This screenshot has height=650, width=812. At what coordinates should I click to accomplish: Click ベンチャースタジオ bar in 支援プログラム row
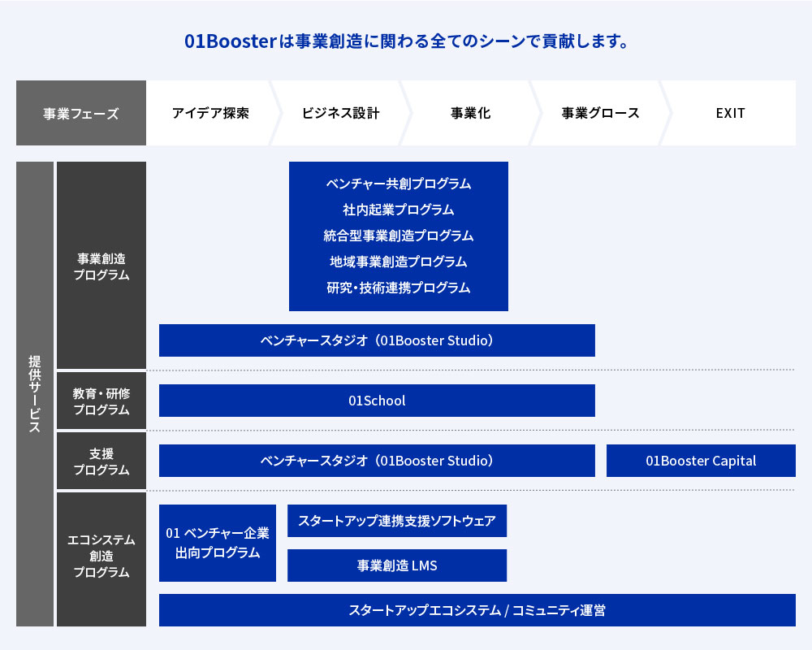coord(377,461)
